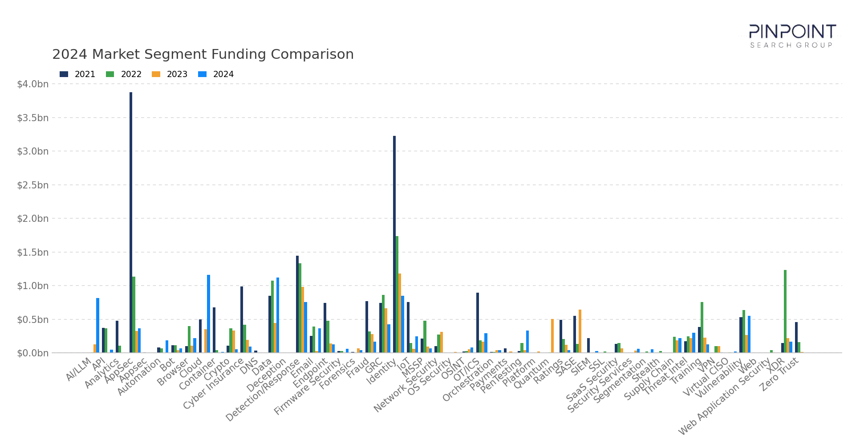Toggle the 2023 series legend label

click(x=177, y=74)
